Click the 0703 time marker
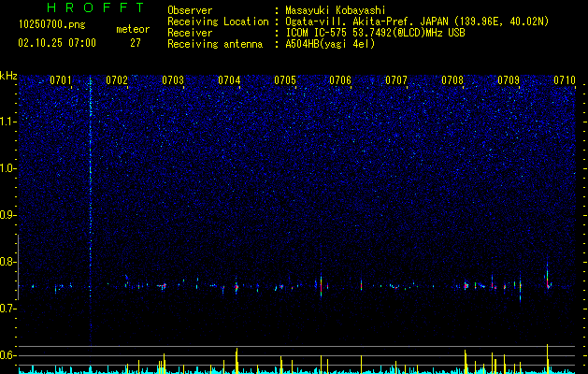 point(173,80)
